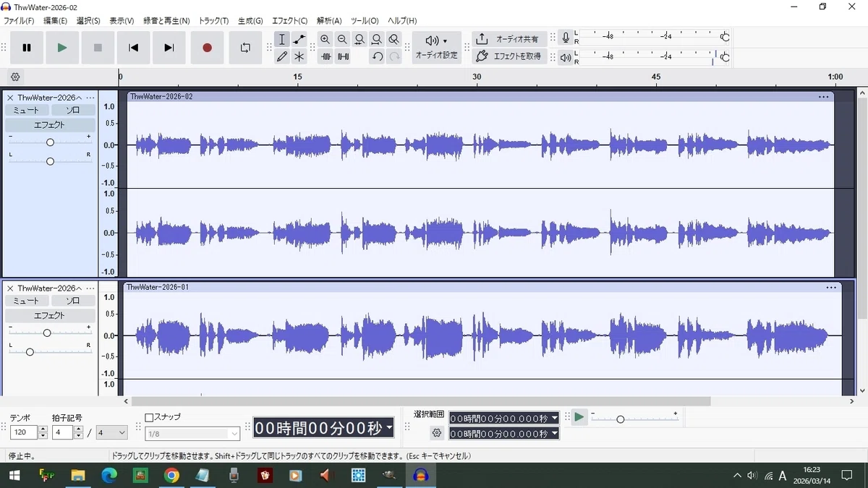868x488 pixels.
Task: Click the playback speed slider
Action: pyautogui.click(x=634, y=419)
